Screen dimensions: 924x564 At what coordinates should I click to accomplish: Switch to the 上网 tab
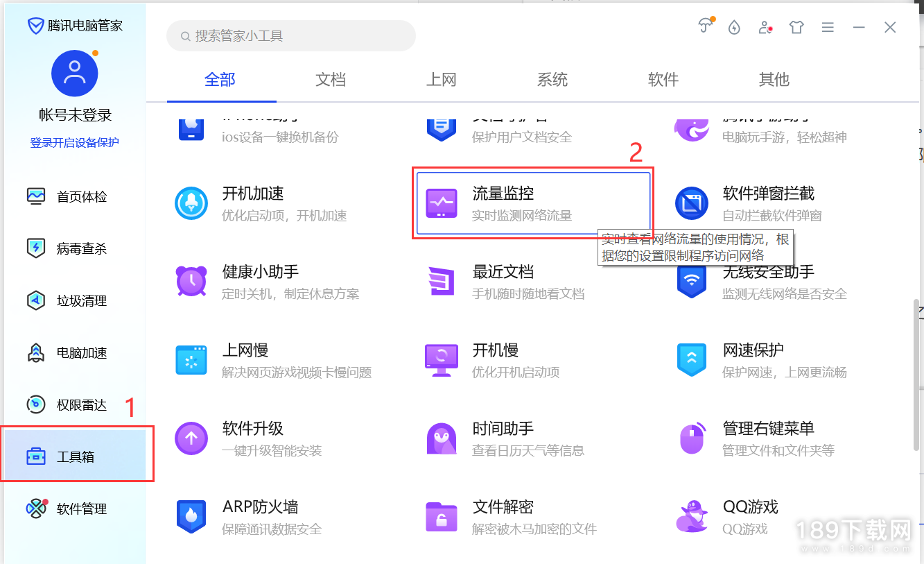442,80
